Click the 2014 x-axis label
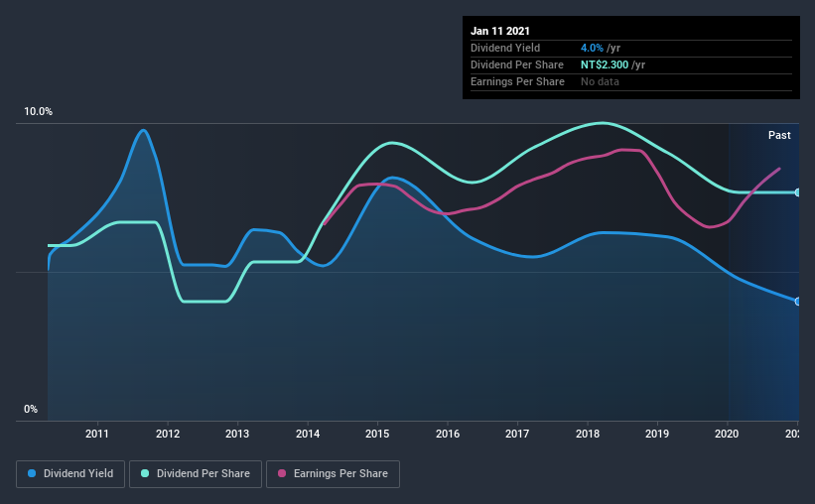Image resolution: width=815 pixels, height=504 pixels. point(308,434)
